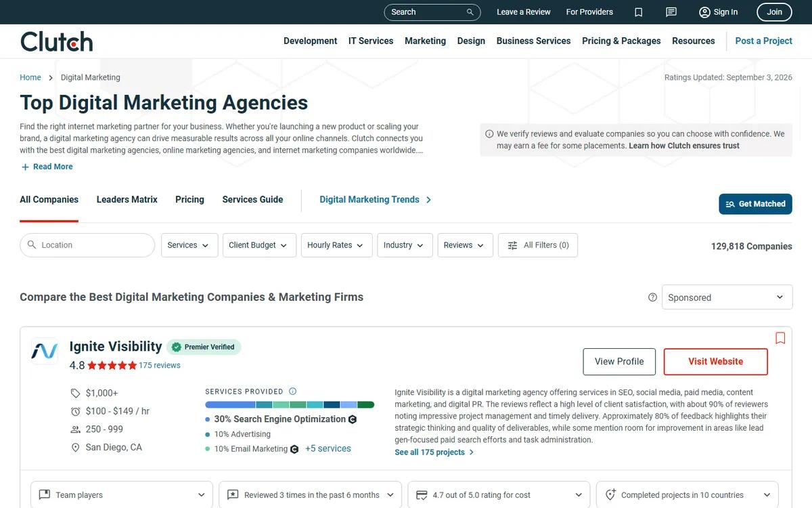Click the services distribution color bar
812x508 pixels.
[290, 405]
